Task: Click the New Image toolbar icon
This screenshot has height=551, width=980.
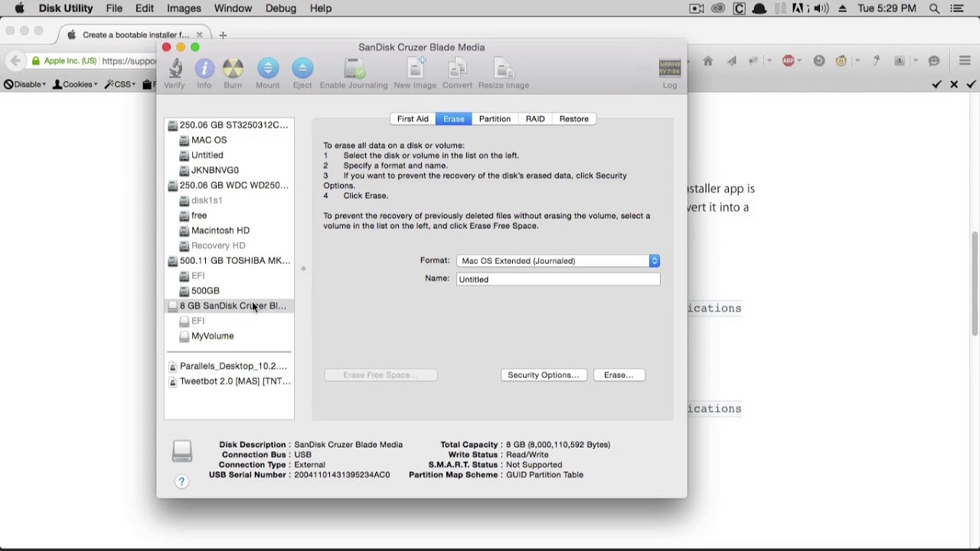Action: (x=415, y=68)
